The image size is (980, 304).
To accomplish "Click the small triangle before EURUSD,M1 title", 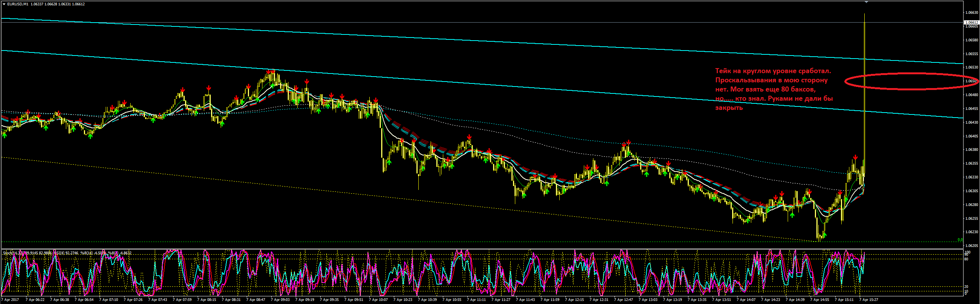I will click(4, 4).
